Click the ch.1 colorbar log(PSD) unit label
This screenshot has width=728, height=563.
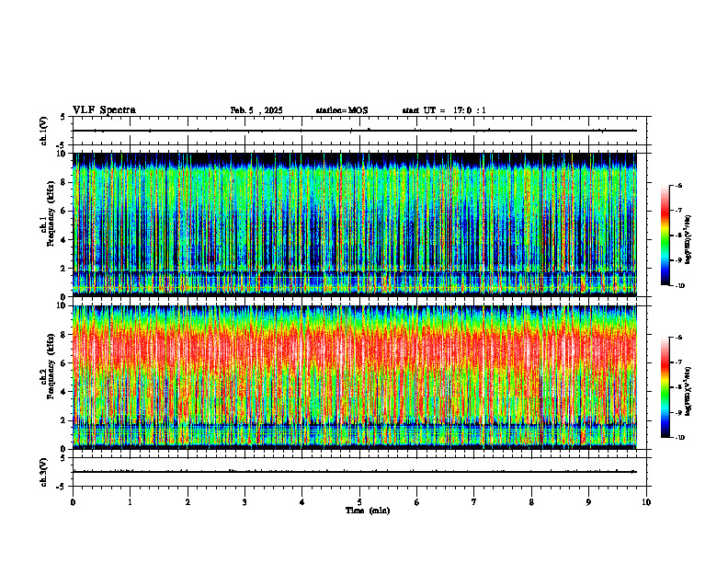tap(688, 240)
